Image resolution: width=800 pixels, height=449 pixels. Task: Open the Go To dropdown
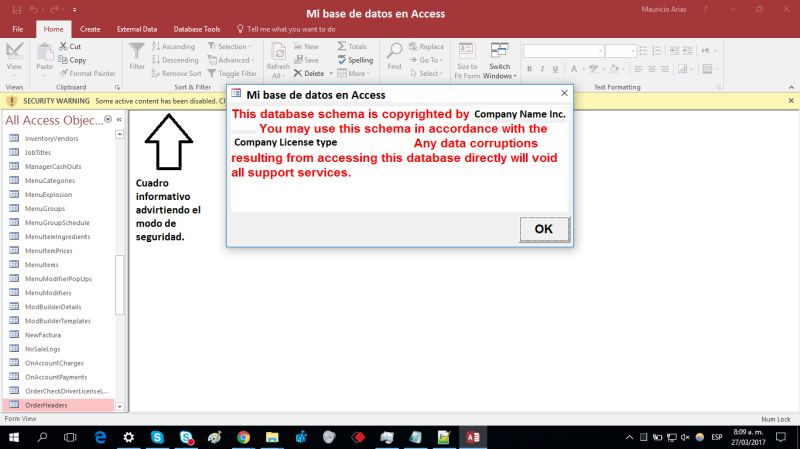tap(426, 60)
